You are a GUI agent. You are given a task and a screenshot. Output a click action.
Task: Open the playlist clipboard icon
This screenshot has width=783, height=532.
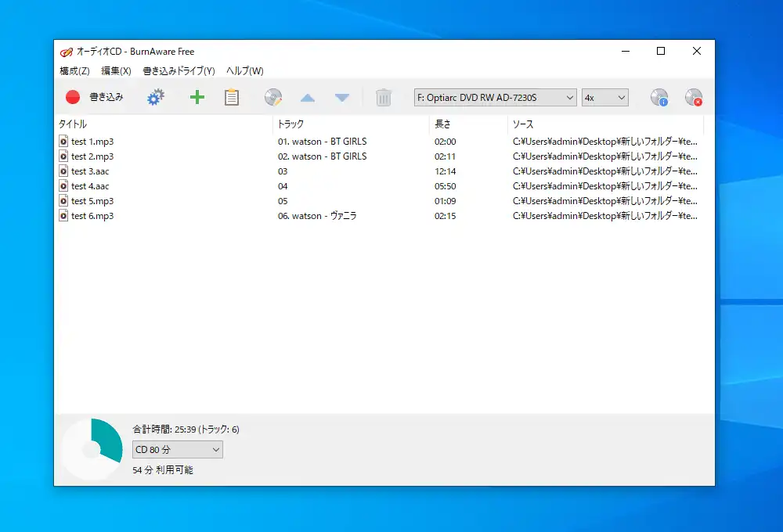[232, 97]
